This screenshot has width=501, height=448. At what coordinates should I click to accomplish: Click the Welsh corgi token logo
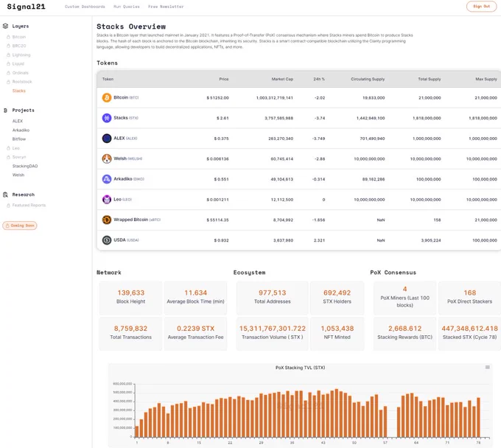(x=107, y=159)
